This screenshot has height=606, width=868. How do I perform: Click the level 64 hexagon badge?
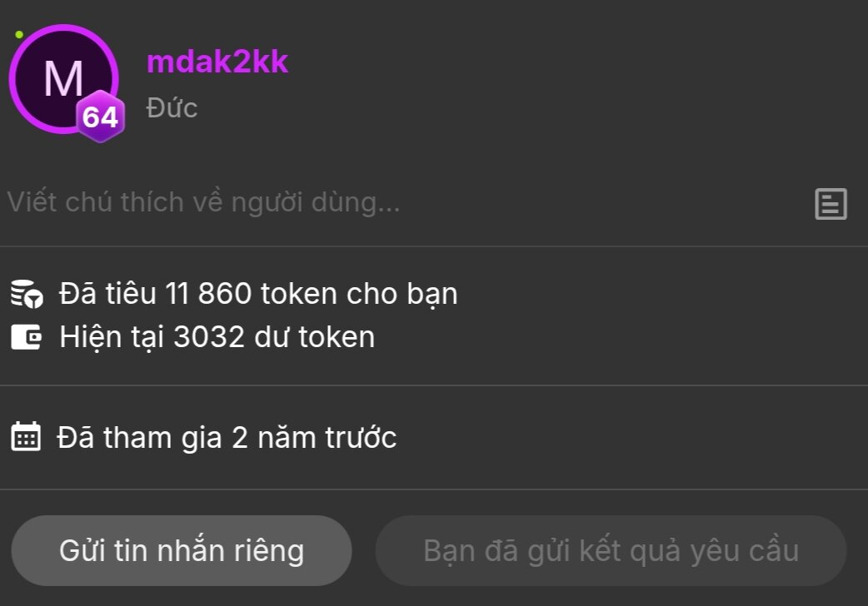[x=101, y=117]
